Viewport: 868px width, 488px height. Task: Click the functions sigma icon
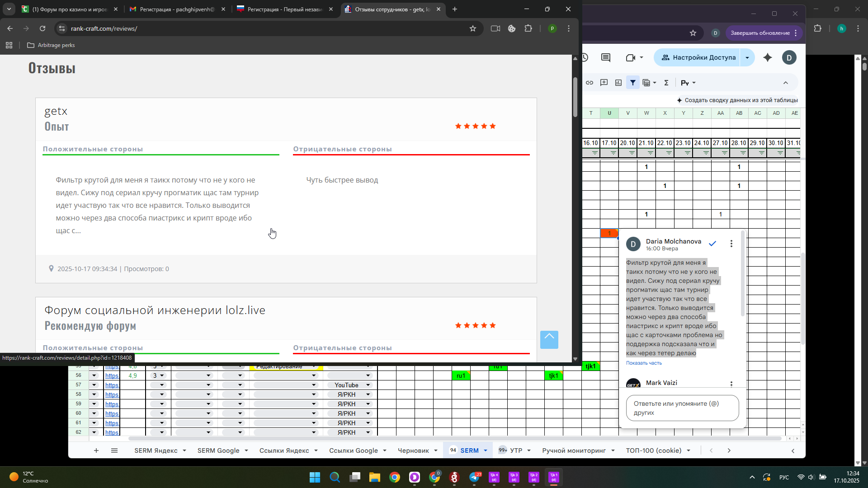click(x=666, y=83)
